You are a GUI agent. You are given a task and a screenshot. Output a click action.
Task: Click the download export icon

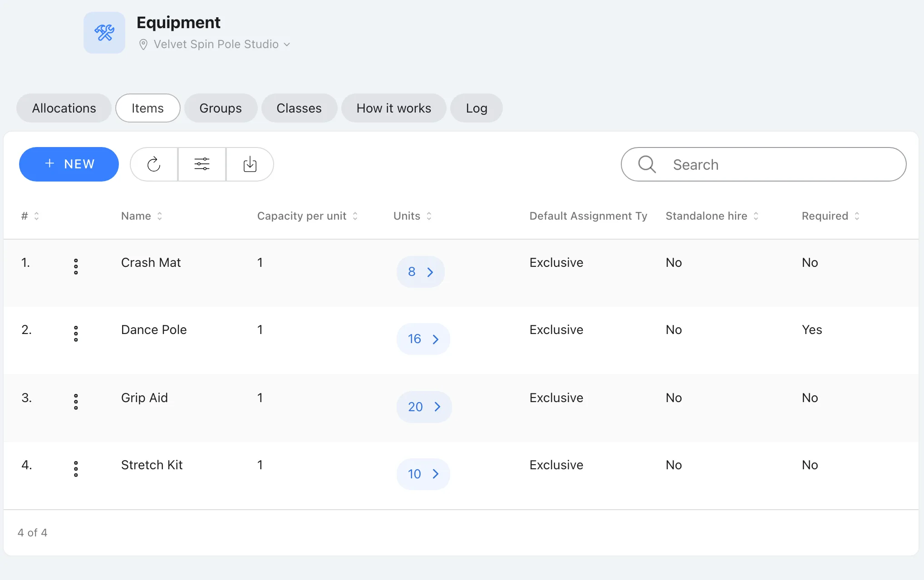coord(250,164)
